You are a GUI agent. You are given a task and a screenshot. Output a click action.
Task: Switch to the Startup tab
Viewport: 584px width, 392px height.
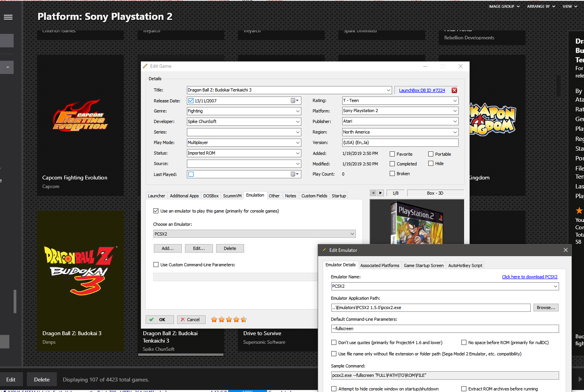pyautogui.click(x=339, y=196)
